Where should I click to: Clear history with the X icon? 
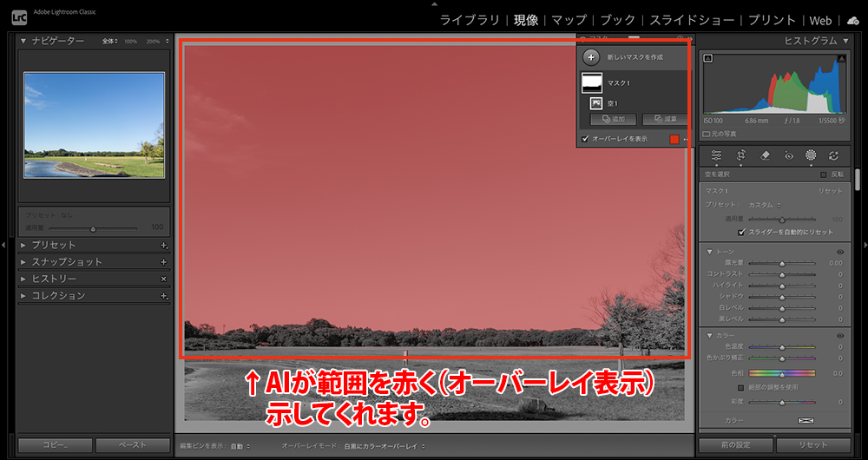tap(164, 279)
